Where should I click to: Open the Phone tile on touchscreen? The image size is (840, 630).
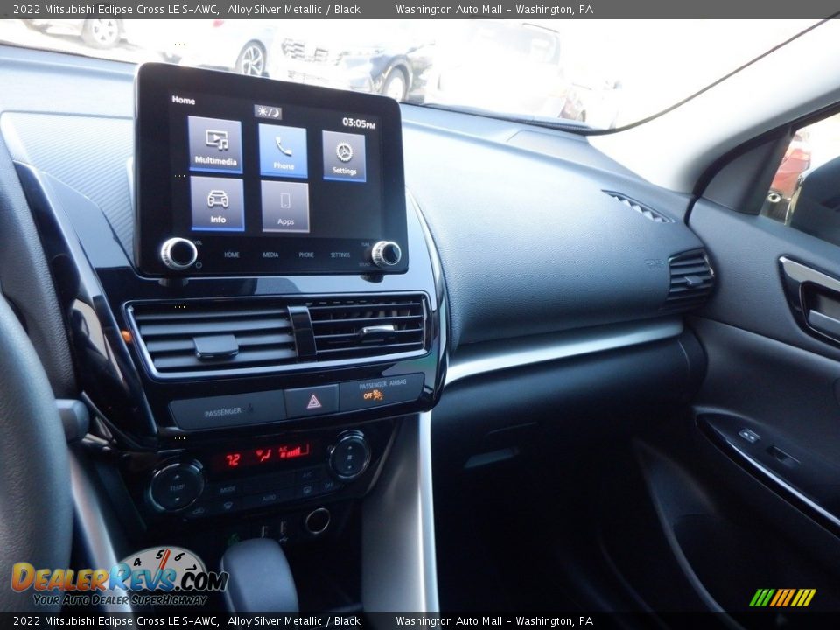tap(283, 150)
